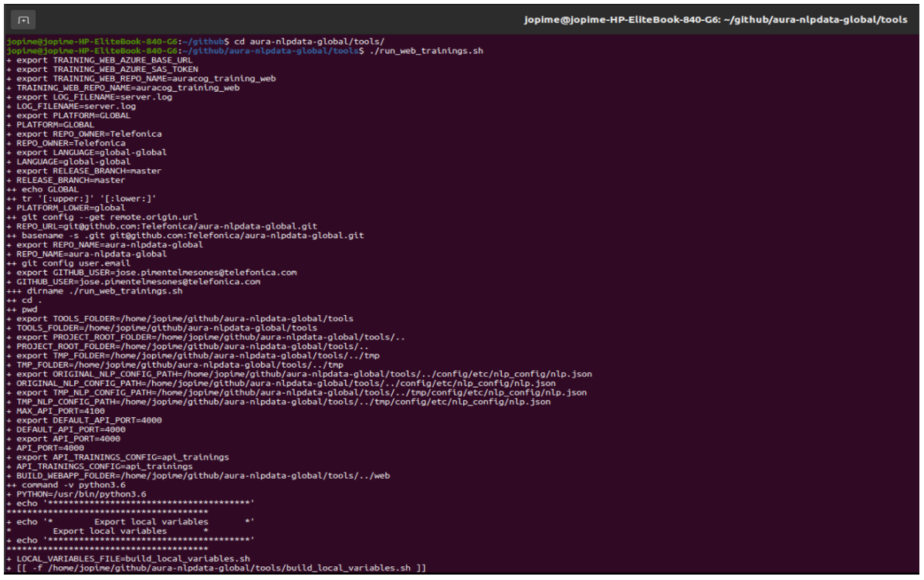
Task: Click the 'git config user.email' line
Action: 69,263
